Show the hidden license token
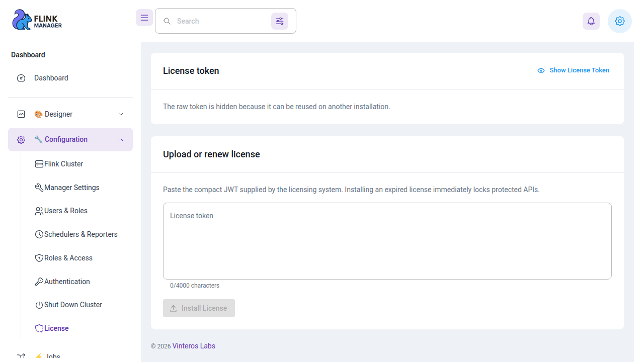 573,70
